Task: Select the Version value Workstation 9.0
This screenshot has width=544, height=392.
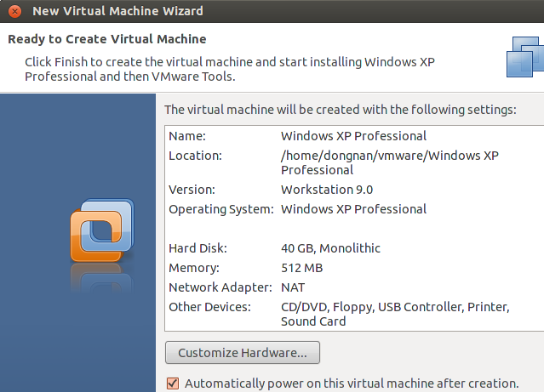Action: pyautogui.click(x=327, y=190)
